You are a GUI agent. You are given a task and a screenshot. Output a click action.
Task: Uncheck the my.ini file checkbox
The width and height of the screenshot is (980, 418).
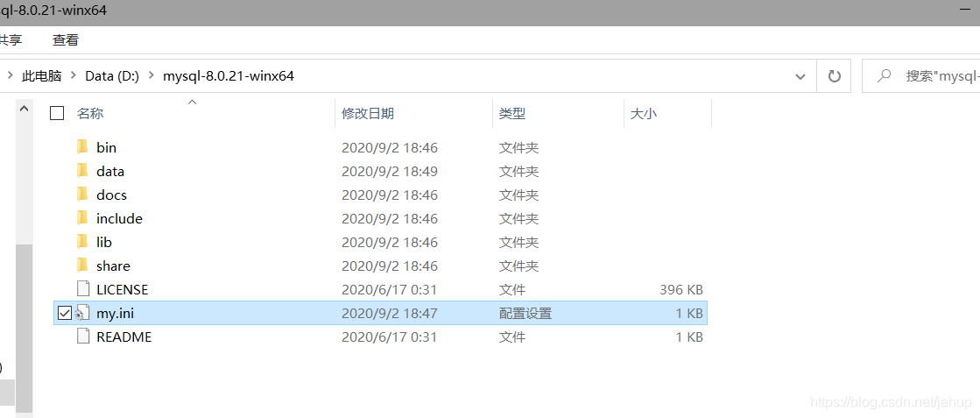point(64,313)
